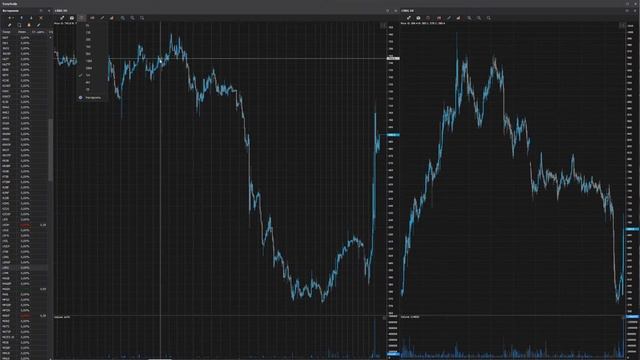This screenshot has width=640, height=360.
Task: Select the left chart's title tab
Action: 61,11
